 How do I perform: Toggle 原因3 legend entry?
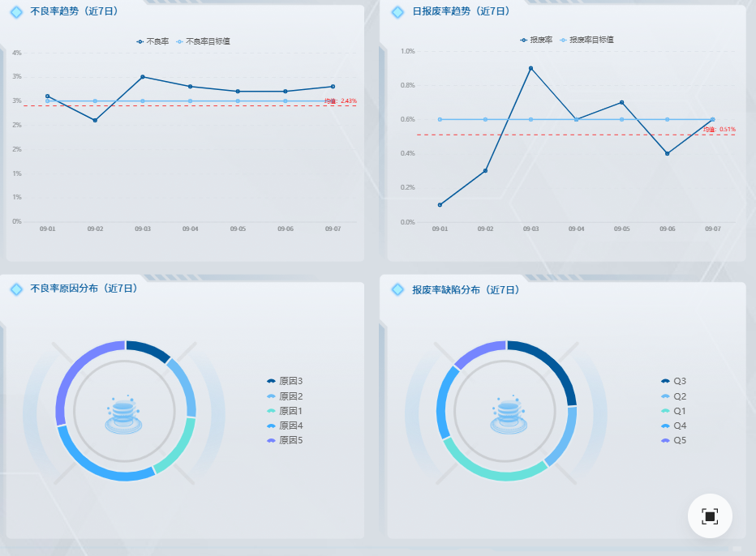pos(285,381)
